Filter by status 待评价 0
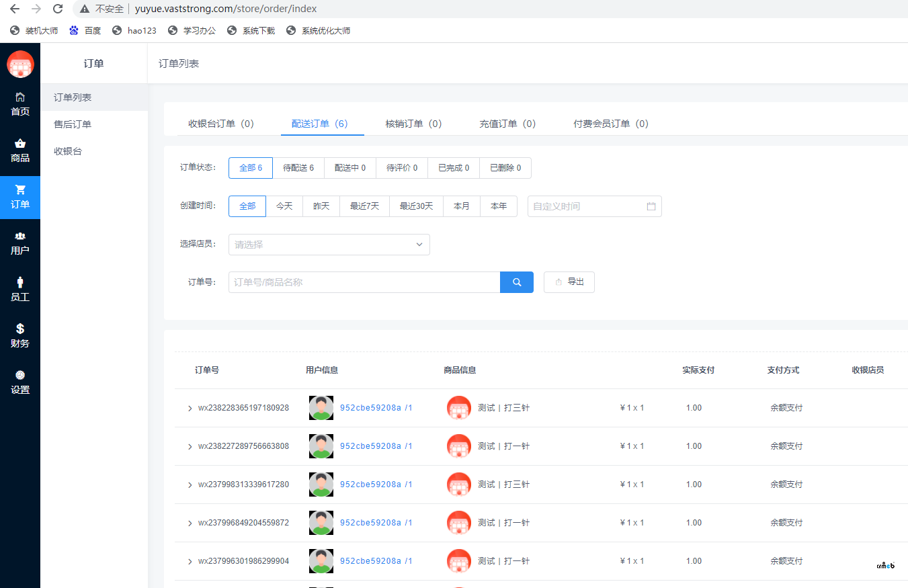 tap(402, 168)
